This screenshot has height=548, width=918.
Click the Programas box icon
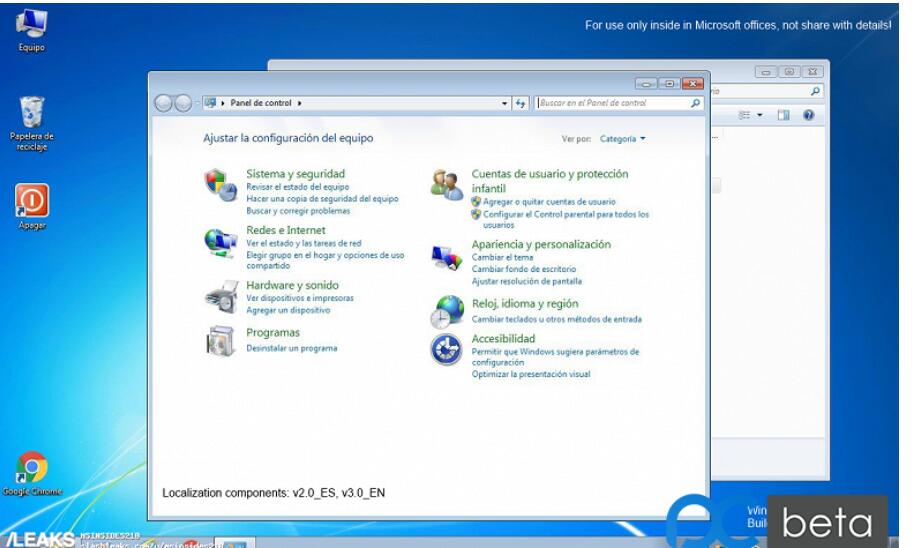[220, 341]
